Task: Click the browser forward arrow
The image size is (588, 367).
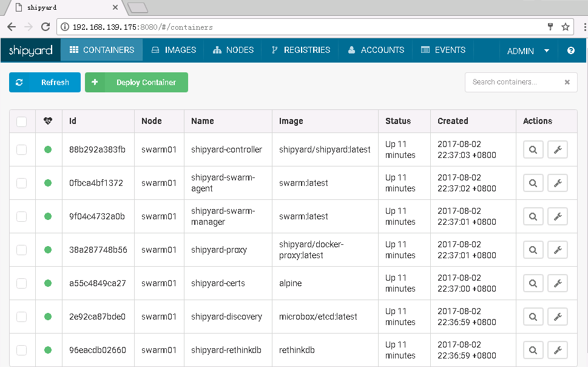Action: coord(29,27)
